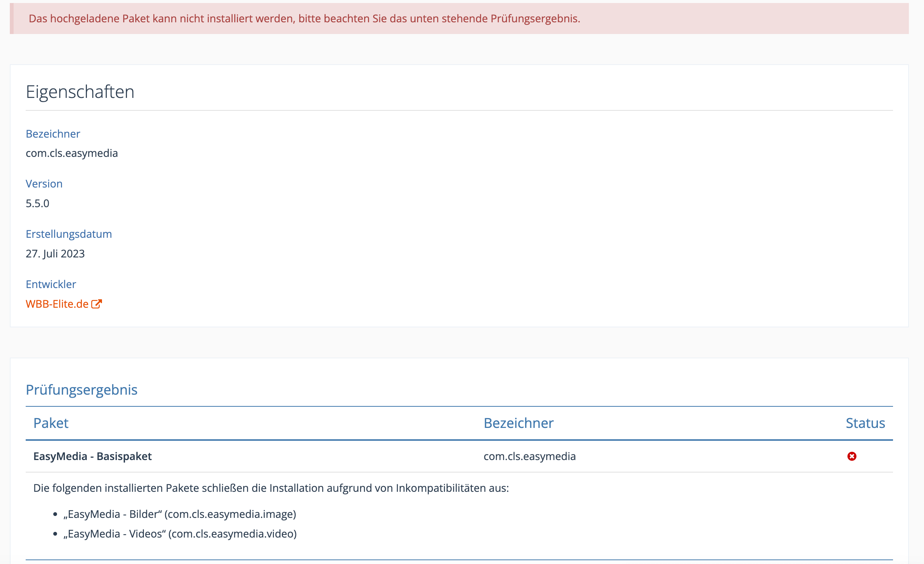Click the Paket column header
Screen dimensions: 924x564
point(51,423)
